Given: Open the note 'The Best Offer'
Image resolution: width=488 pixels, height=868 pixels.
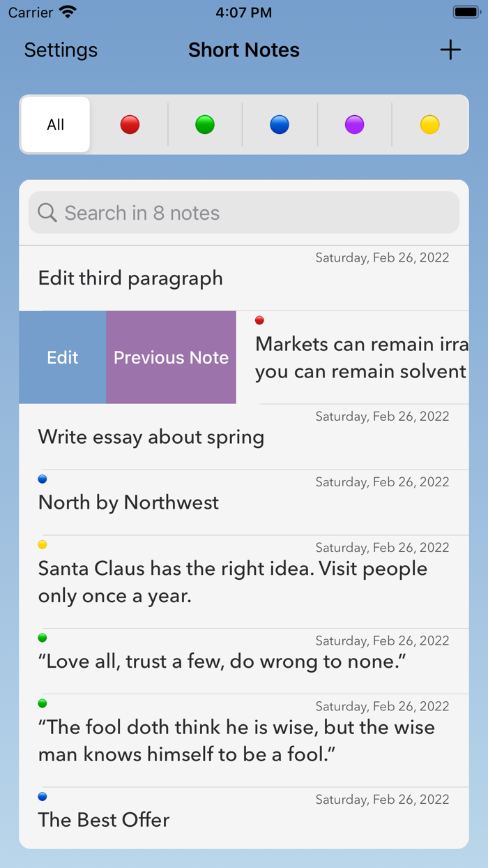Looking at the screenshot, I should click(103, 820).
